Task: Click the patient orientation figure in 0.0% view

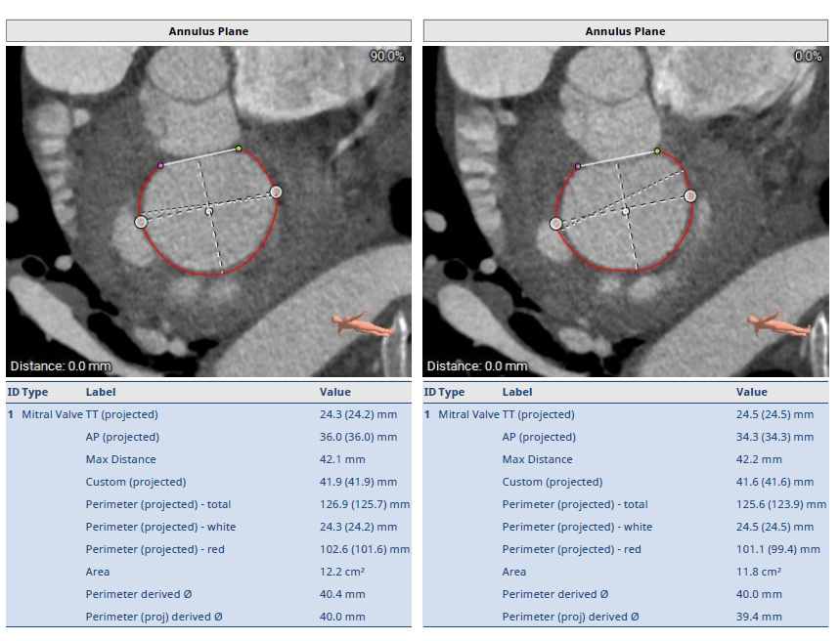Action: point(779,325)
